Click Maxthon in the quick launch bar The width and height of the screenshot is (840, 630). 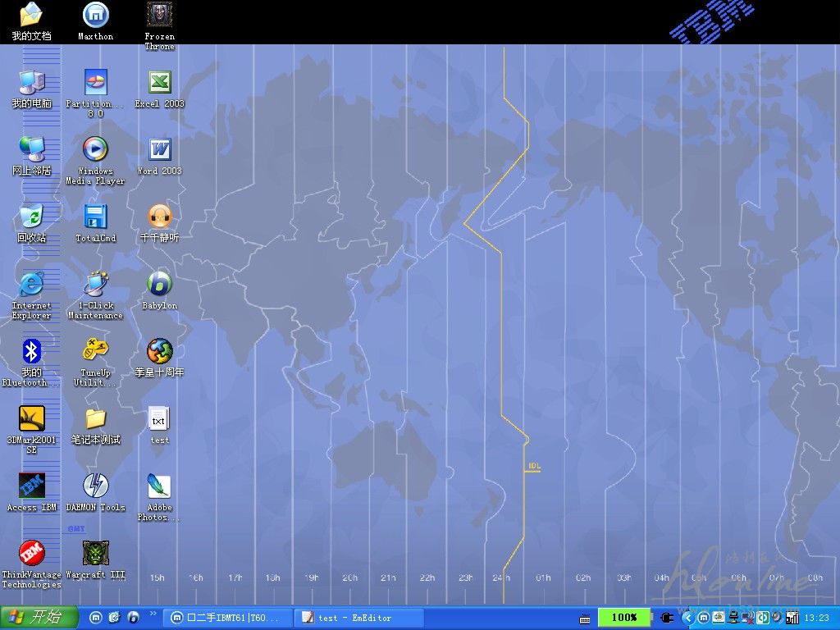96,618
